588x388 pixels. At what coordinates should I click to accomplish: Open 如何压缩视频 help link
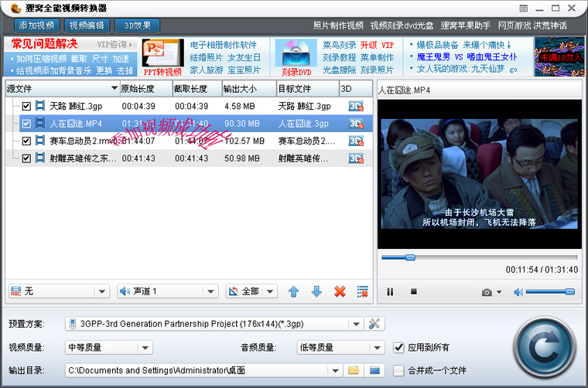tap(41, 59)
